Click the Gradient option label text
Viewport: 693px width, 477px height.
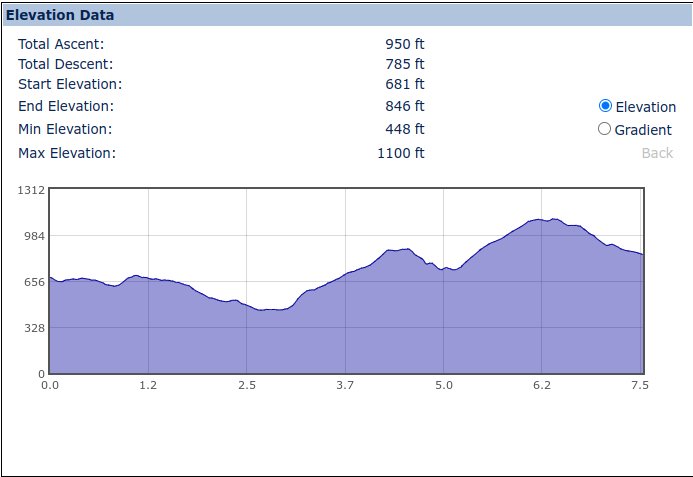point(645,129)
